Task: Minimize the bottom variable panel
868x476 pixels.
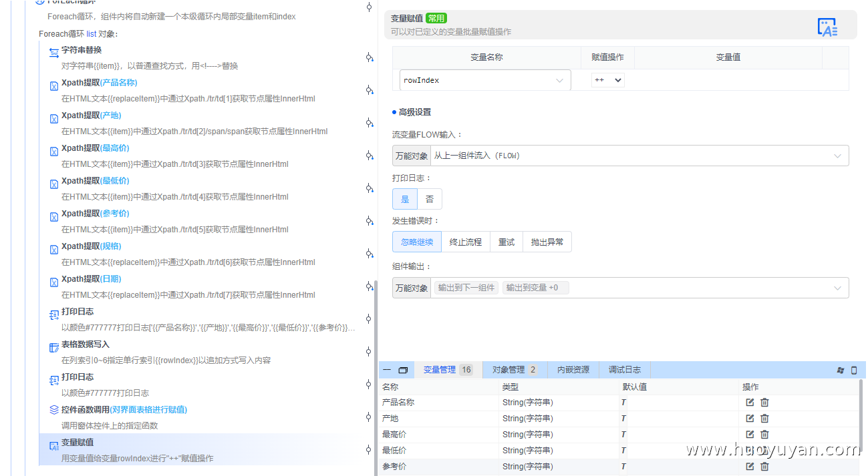Action: (x=387, y=370)
